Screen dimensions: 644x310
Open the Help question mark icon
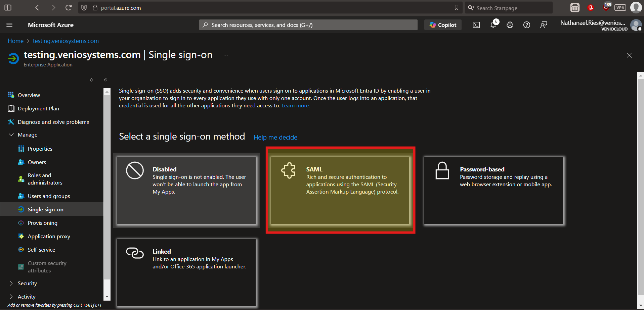(x=527, y=25)
